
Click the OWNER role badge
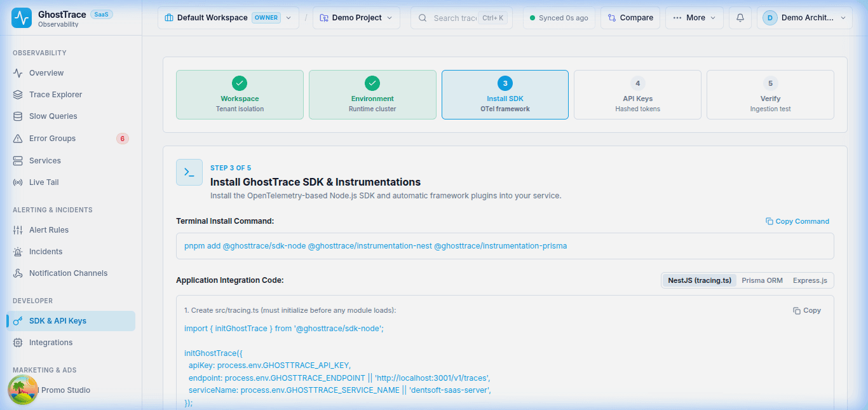click(x=266, y=18)
